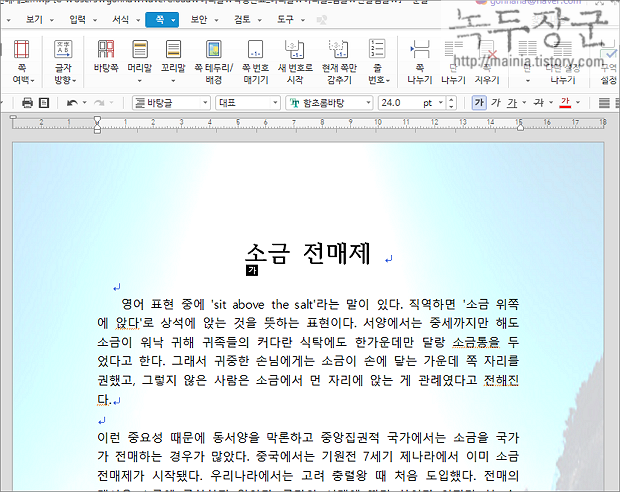Toggle underline 가 formatting
The height and width of the screenshot is (492, 620).
tap(512, 103)
